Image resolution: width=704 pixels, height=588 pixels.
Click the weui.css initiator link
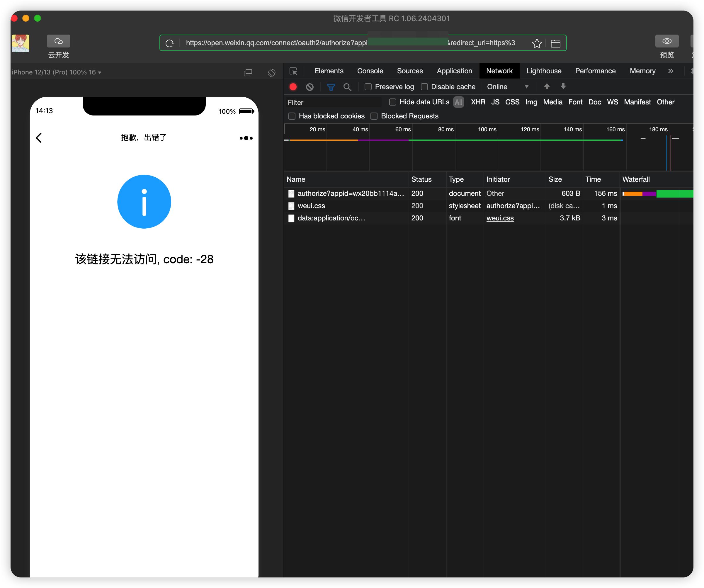[x=500, y=218]
